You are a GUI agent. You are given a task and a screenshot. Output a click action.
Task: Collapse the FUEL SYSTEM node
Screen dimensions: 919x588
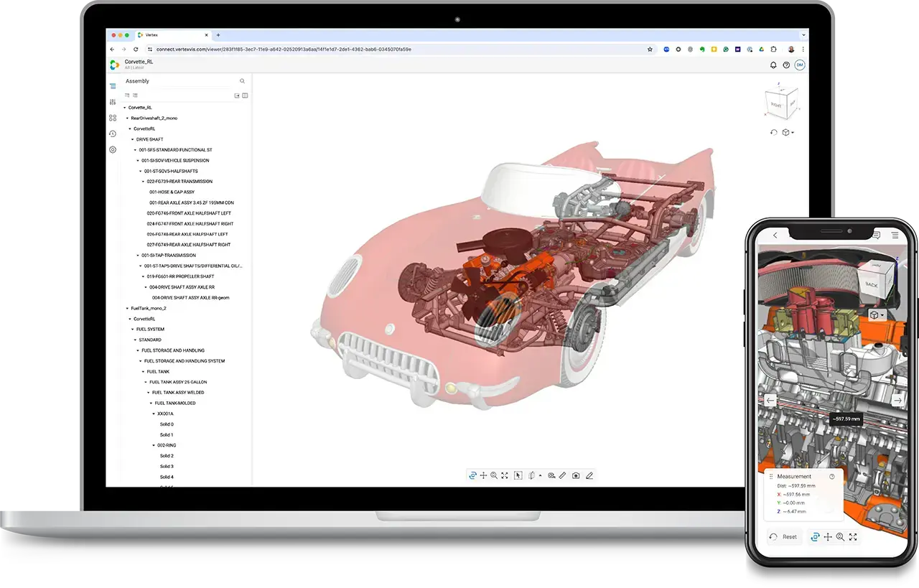[133, 330]
